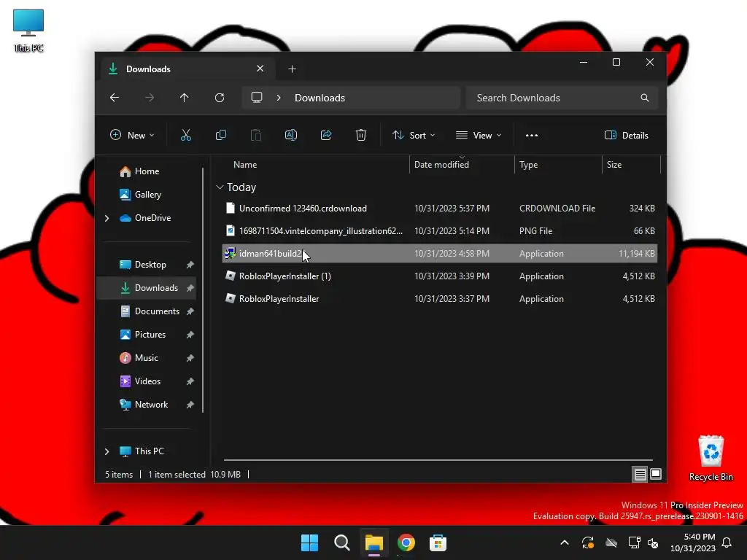Click the Copy icon in toolbar

point(220,135)
